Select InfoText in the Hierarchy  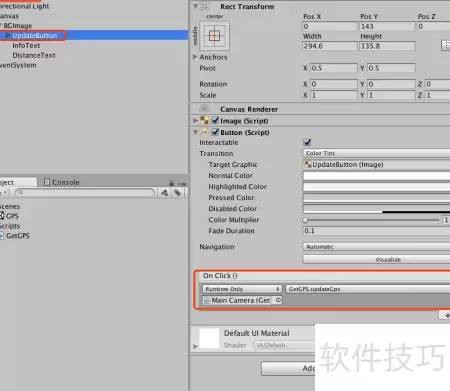(x=26, y=45)
